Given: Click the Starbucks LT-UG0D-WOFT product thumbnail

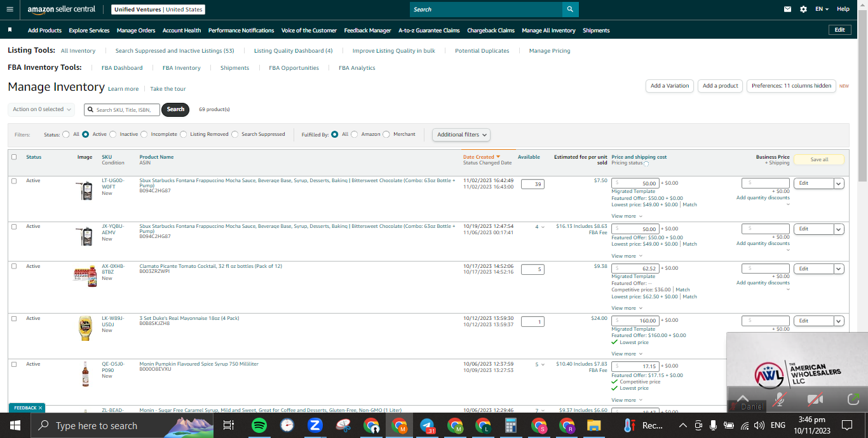Looking at the screenshot, I should (84, 190).
